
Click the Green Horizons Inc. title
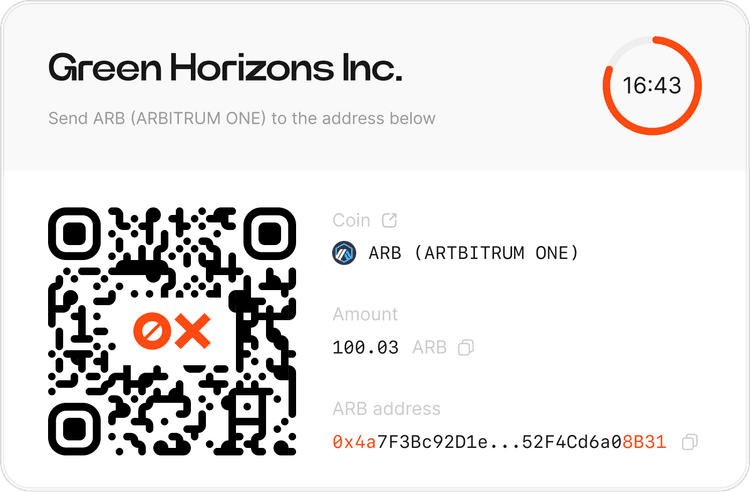click(x=225, y=67)
